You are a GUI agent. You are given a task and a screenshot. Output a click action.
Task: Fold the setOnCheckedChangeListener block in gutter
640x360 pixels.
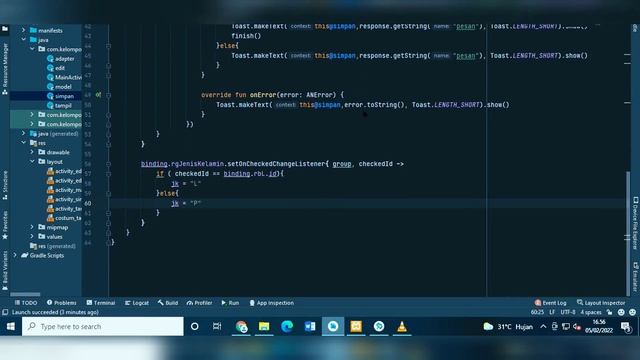(109, 164)
